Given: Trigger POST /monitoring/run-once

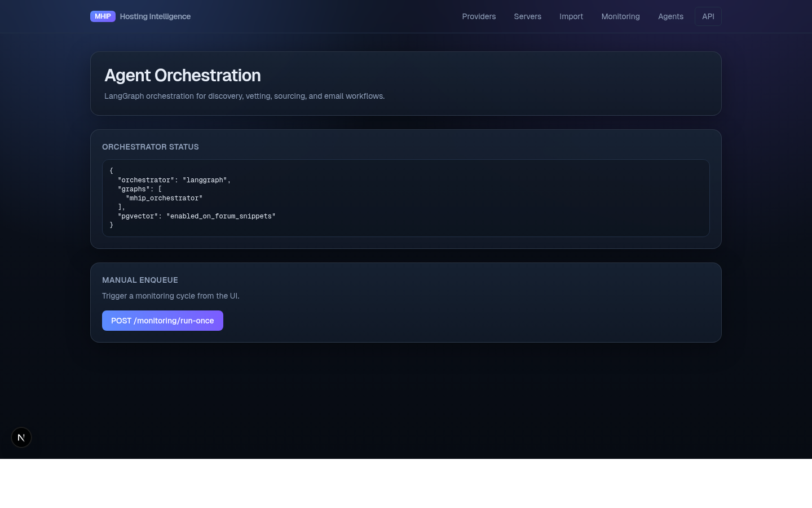Looking at the screenshot, I should pyautogui.click(x=162, y=321).
